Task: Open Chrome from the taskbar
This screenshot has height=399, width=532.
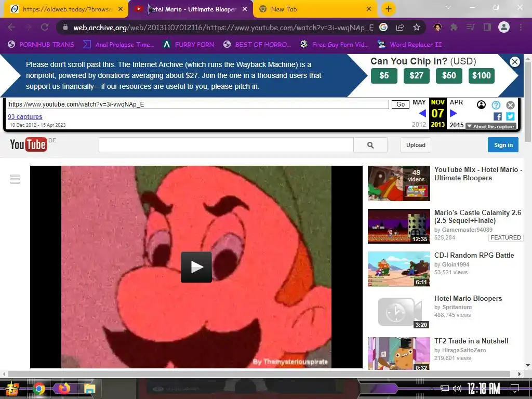Action: click(x=38, y=389)
